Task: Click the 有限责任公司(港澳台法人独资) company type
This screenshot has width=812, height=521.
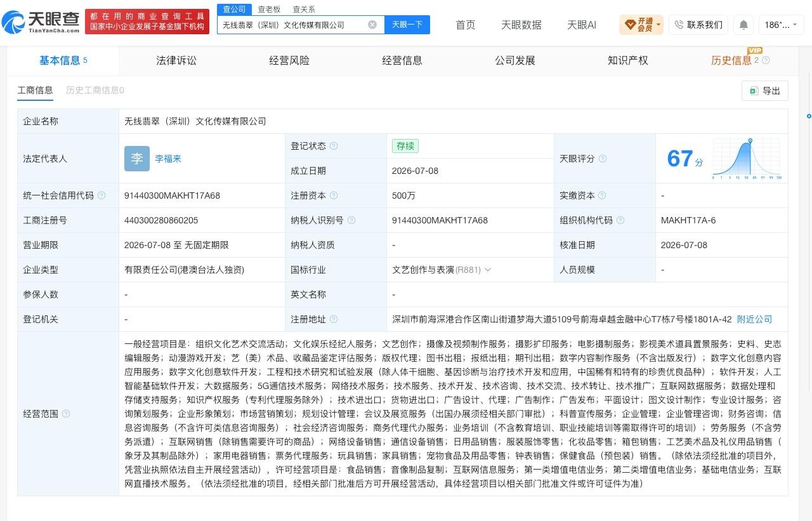Action: pos(184,270)
